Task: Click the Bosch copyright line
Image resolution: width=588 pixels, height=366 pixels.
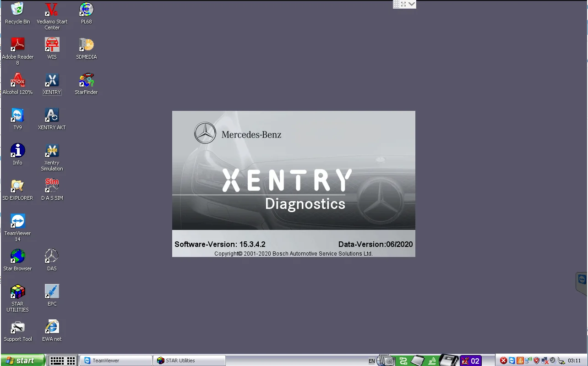Action: pos(294,254)
